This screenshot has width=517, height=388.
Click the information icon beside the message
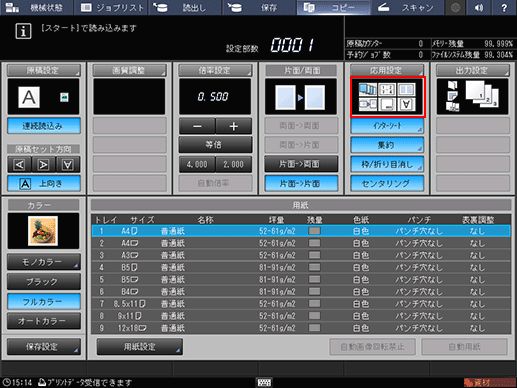coord(23,31)
